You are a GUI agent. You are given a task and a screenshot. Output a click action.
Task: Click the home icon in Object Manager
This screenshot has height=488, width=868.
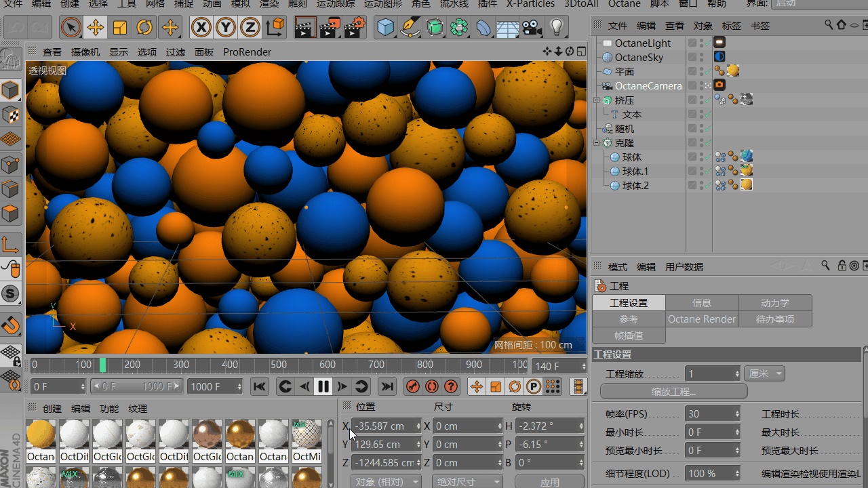click(841, 25)
